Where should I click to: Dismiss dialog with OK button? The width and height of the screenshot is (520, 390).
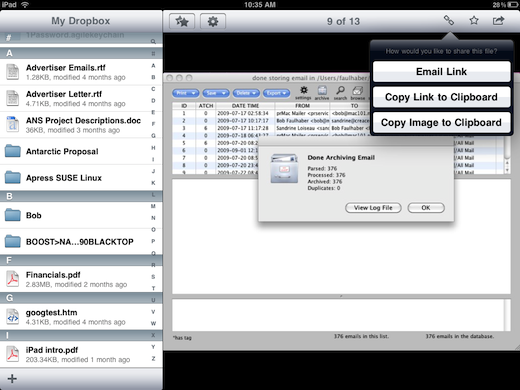[426, 208]
